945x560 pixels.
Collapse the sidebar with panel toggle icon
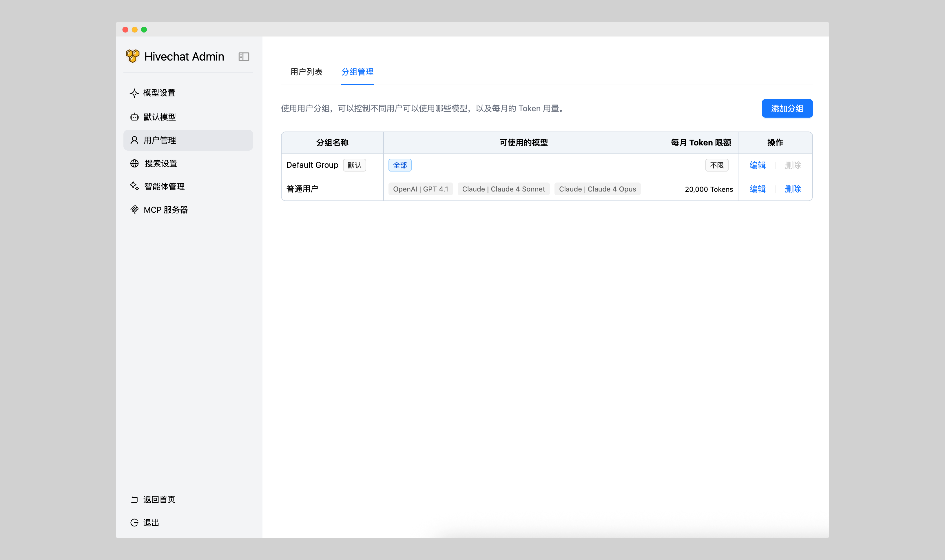pyautogui.click(x=244, y=56)
